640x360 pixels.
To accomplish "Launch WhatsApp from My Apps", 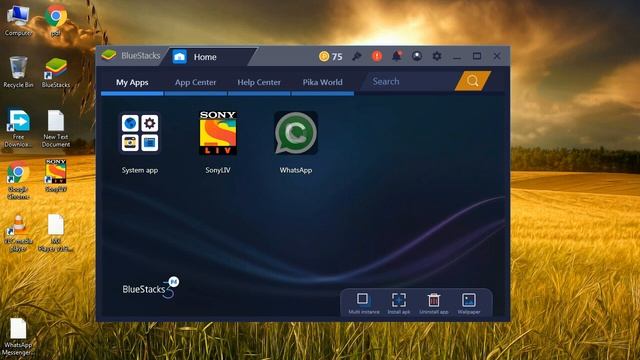I will pos(296,133).
